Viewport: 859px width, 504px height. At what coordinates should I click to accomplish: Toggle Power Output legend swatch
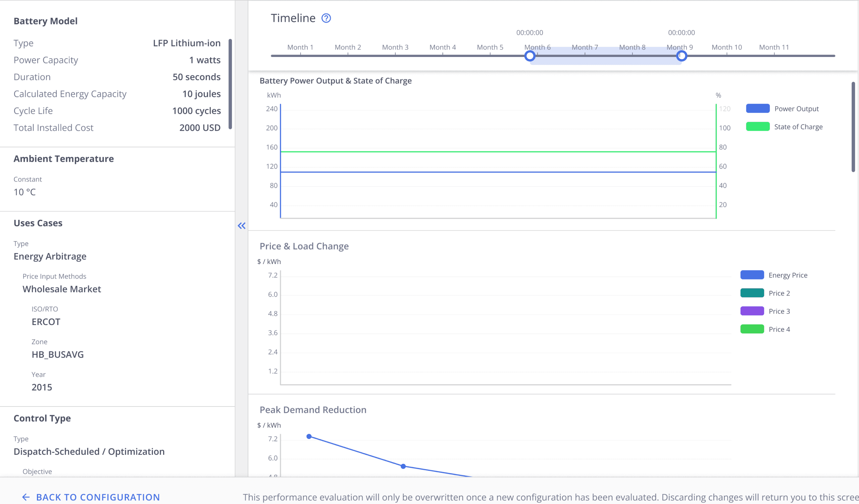pos(758,109)
